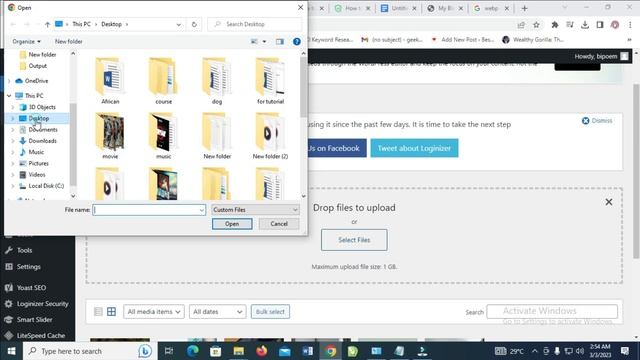Click Cancel in the file dialog
Image resolution: width=640 pixels, height=360 pixels.
coord(279,224)
